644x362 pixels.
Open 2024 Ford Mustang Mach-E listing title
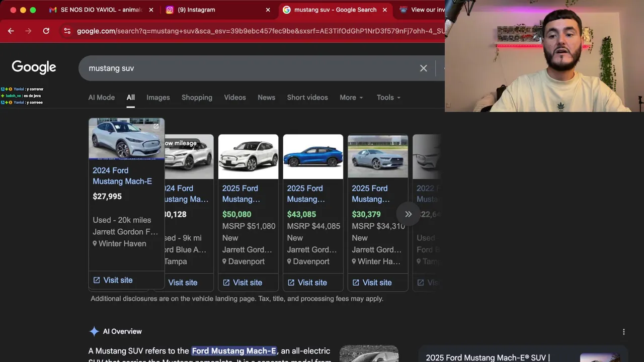click(122, 176)
